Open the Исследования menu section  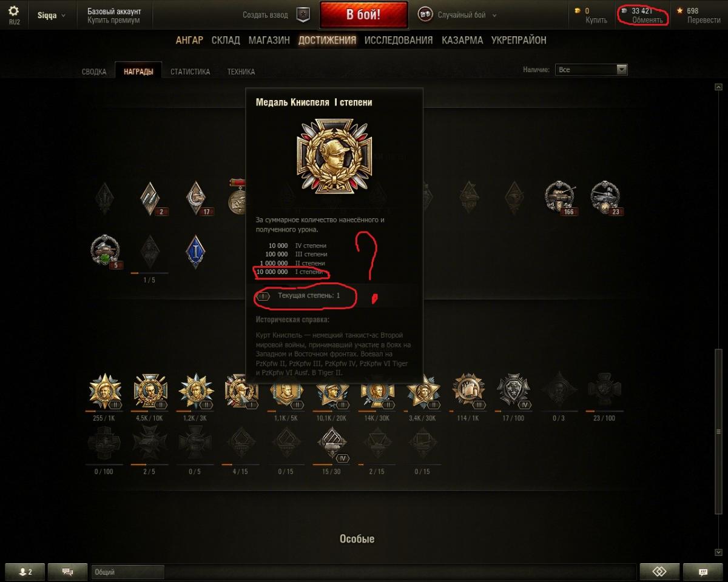(399, 40)
